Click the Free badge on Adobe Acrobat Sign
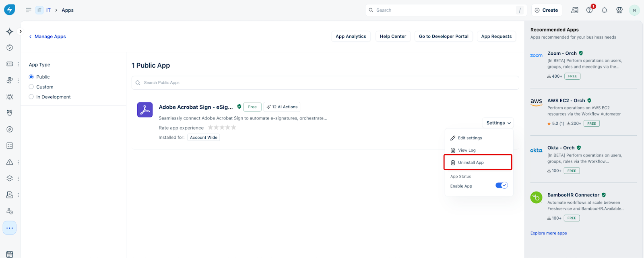Screen dimensions: 644x258 point(252,107)
